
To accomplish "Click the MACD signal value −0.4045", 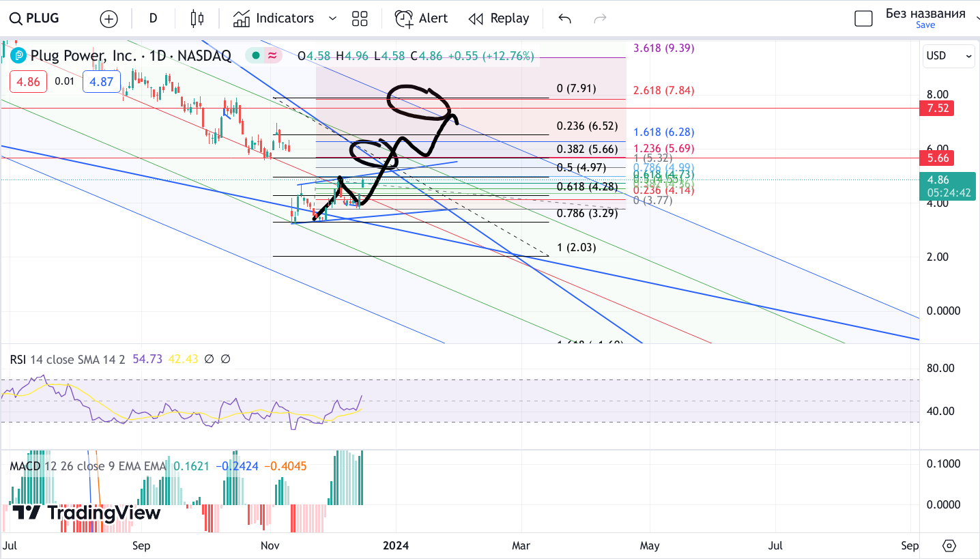I will tap(285, 466).
